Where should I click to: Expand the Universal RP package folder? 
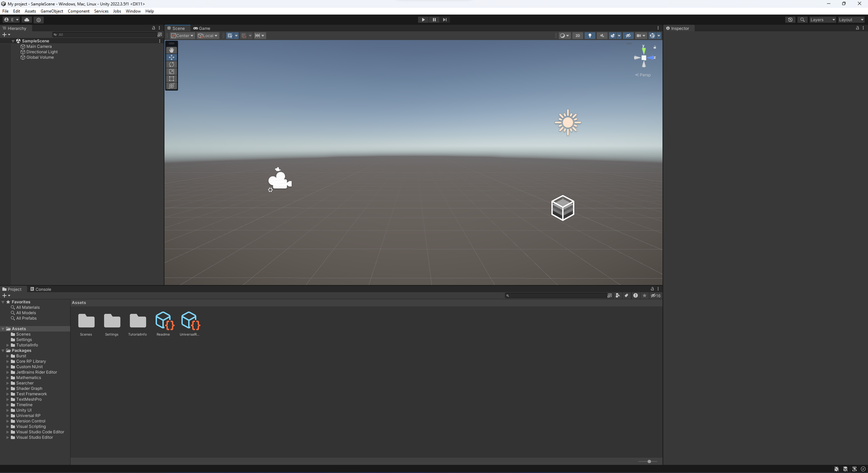tap(8, 416)
